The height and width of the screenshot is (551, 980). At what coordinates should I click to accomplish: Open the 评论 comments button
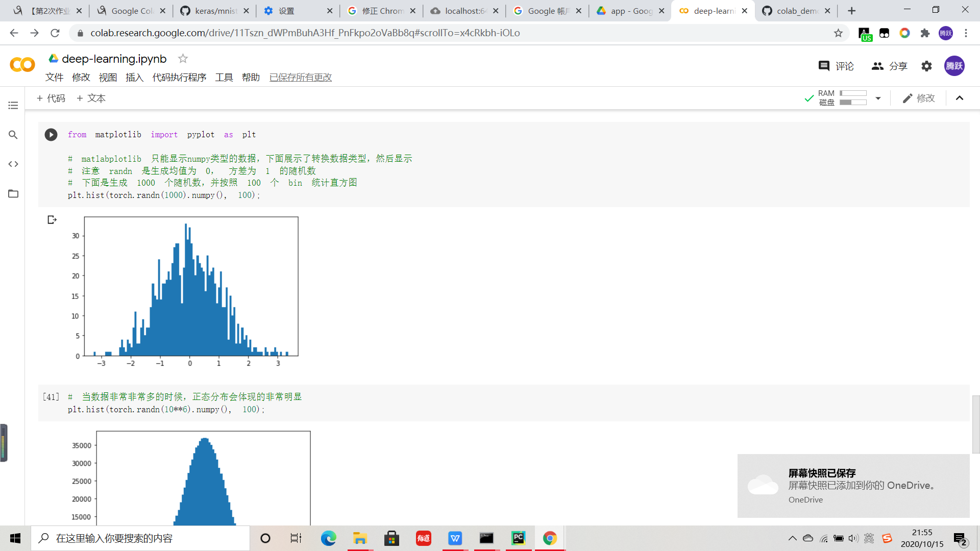pos(836,66)
